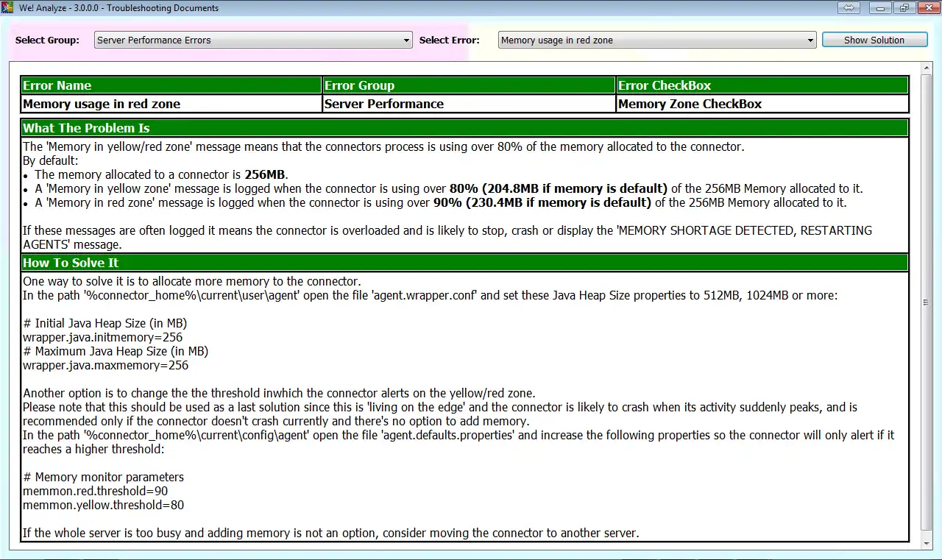
Task: Click bold '80% (204.8MB if memory is default)'
Action: [x=559, y=188]
